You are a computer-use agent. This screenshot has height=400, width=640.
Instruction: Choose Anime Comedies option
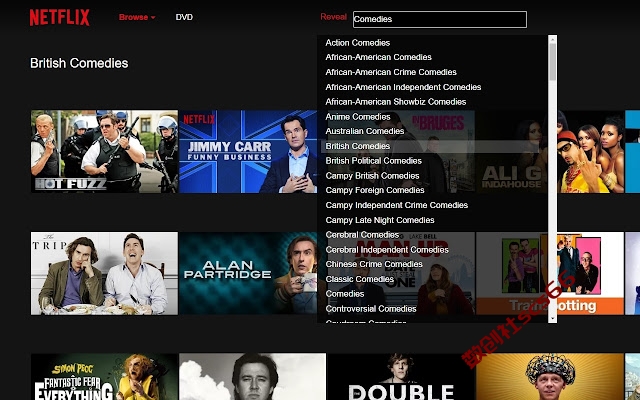click(x=358, y=117)
